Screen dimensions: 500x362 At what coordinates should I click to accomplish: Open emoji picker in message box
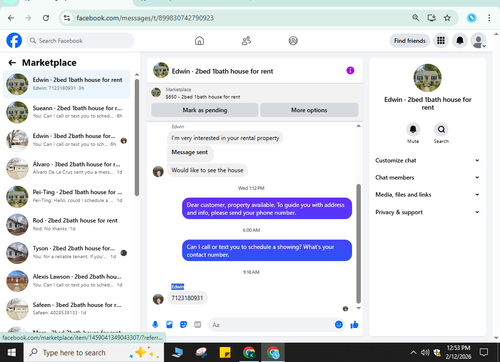point(339,324)
